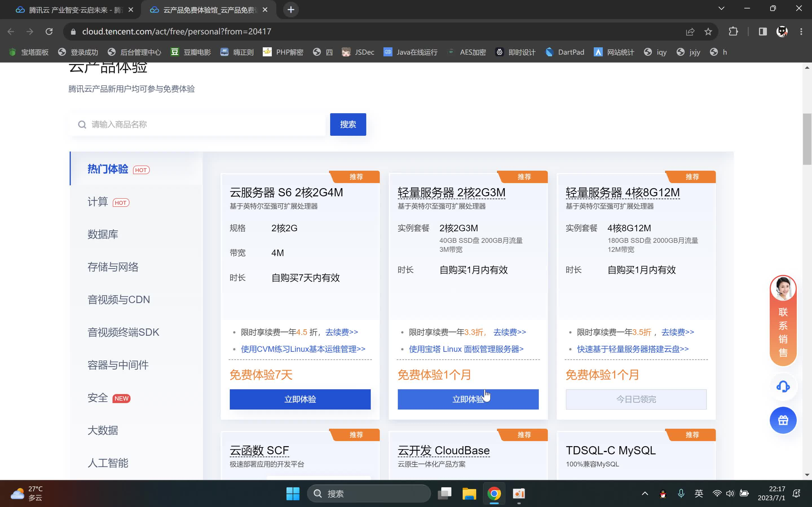Click the blue 搜索 search button

pos(348,124)
